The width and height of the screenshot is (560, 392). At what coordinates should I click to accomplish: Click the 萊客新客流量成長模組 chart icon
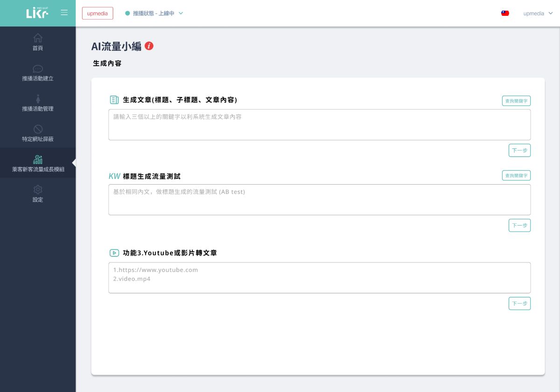coord(37,159)
